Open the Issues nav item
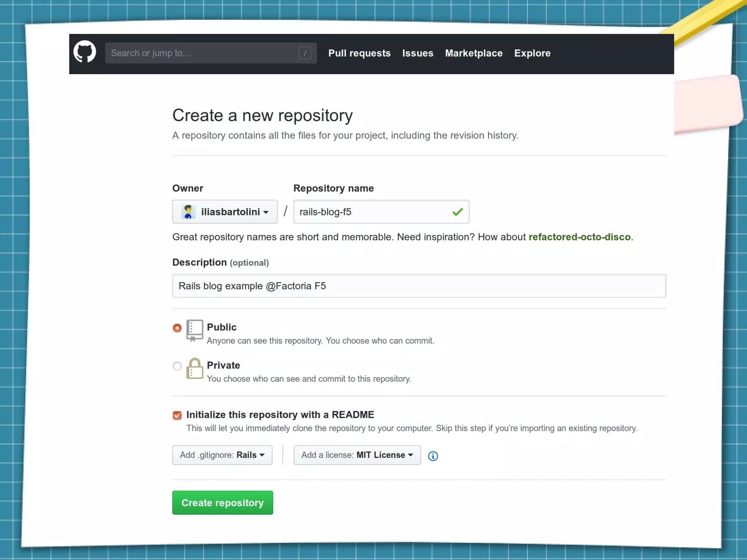Screen dimensions: 747x560 tap(418, 53)
